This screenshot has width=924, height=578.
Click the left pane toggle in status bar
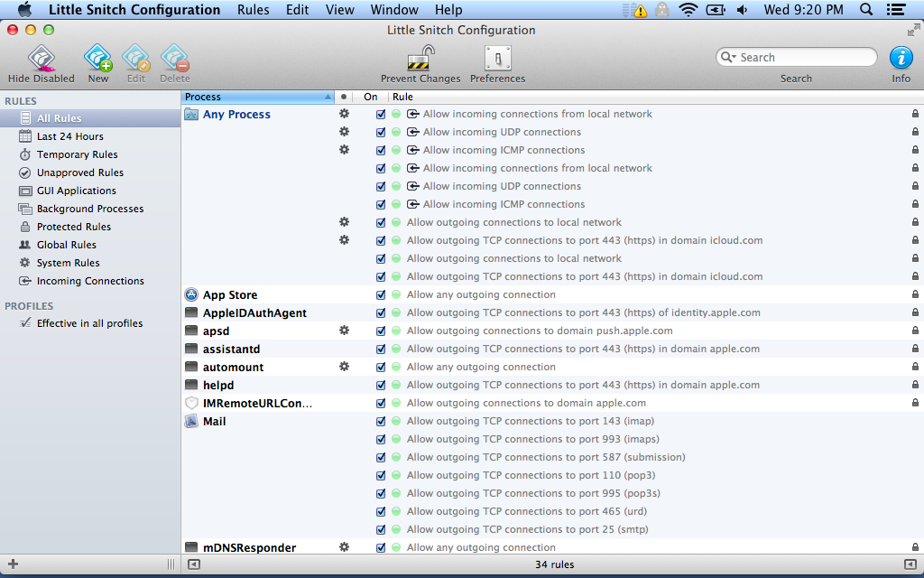[x=193, y=564]
